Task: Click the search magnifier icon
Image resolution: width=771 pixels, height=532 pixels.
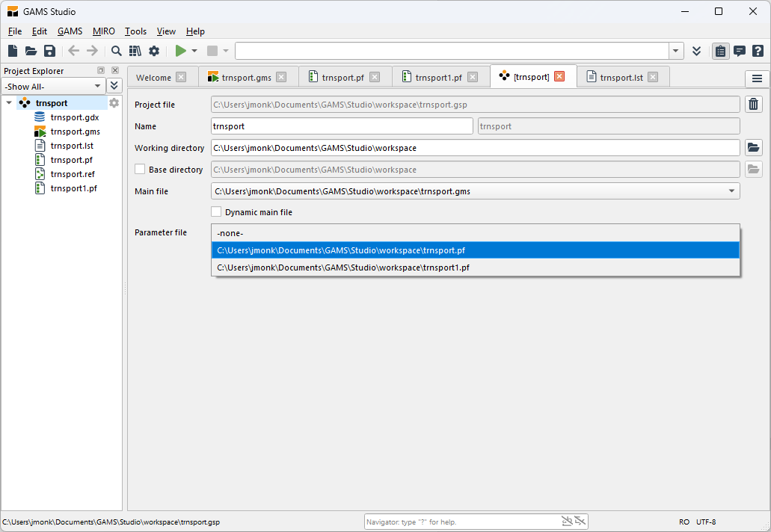Action: [x=117, y=51]
